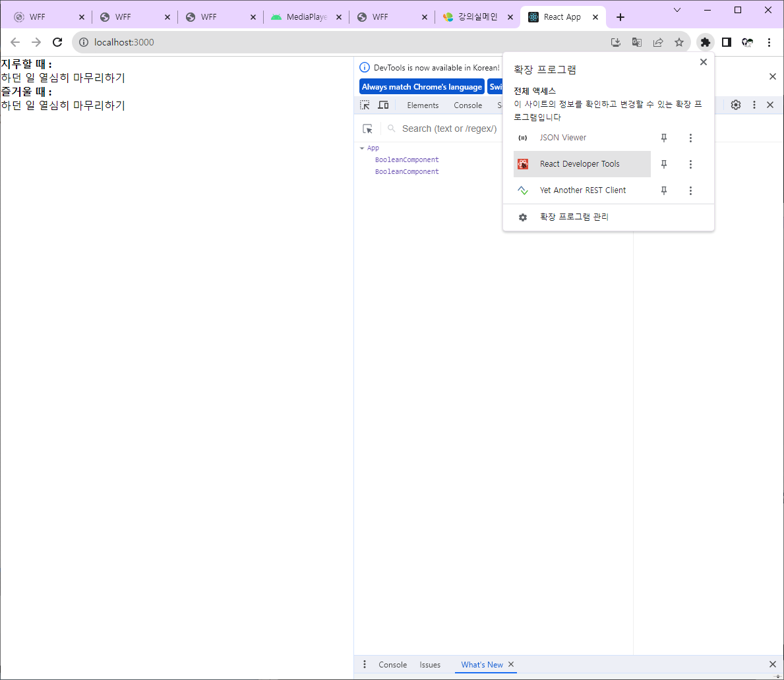Open Chrome three-dot main menu

[x=769, y=42]
